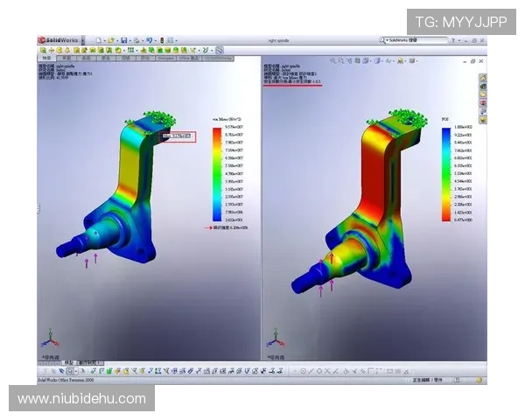Click the New document icon
The width and height of the screenshot is (525, 420).
click(x=99, y=40)
